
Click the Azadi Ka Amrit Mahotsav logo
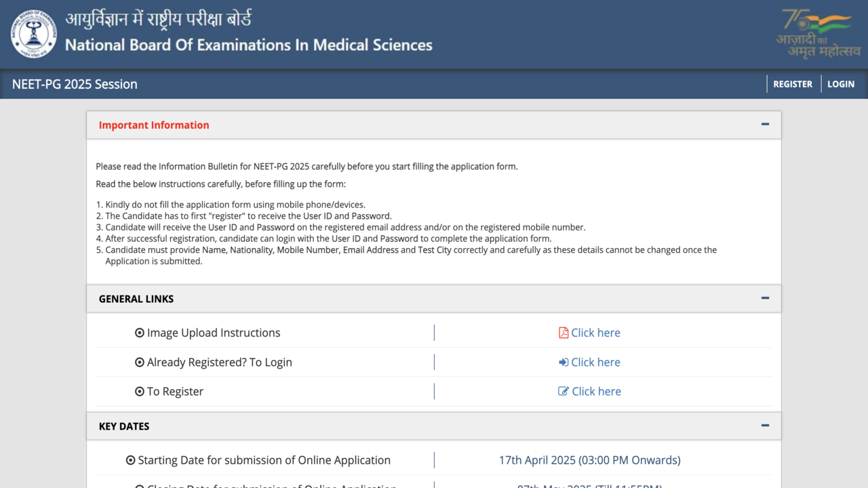(818, 33)
